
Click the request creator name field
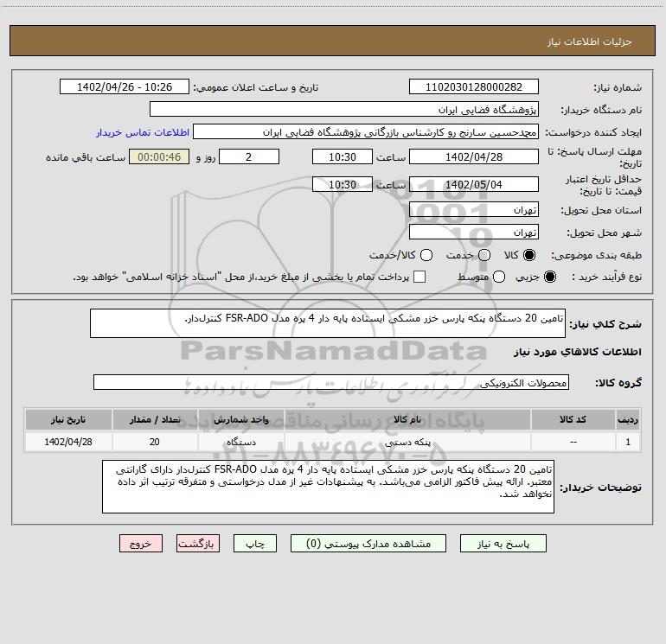[x=366, y=132]
